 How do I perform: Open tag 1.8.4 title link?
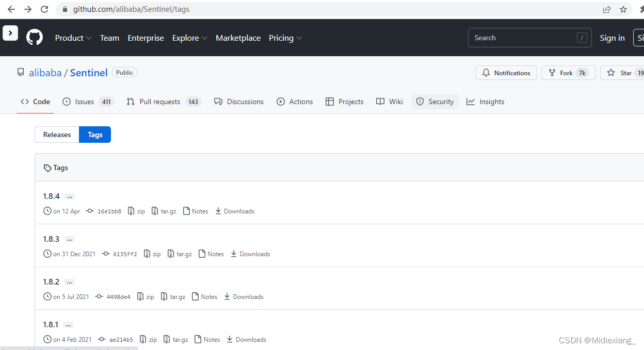pos(51,196)
